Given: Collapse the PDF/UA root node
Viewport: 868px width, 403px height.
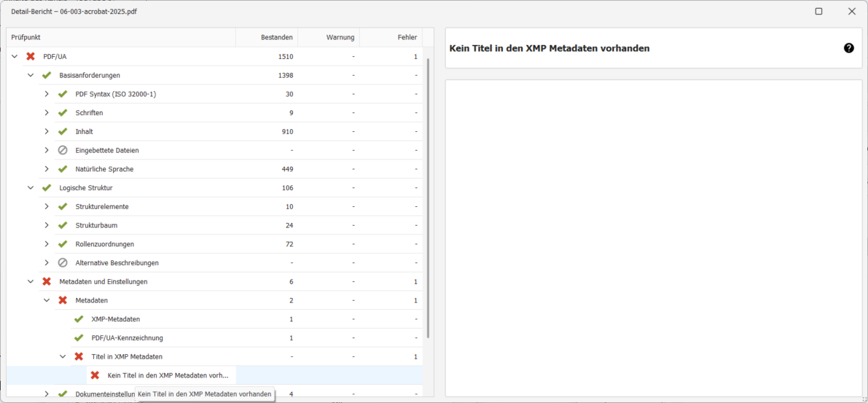Looking at the screenshot, I should coord(15,57).
